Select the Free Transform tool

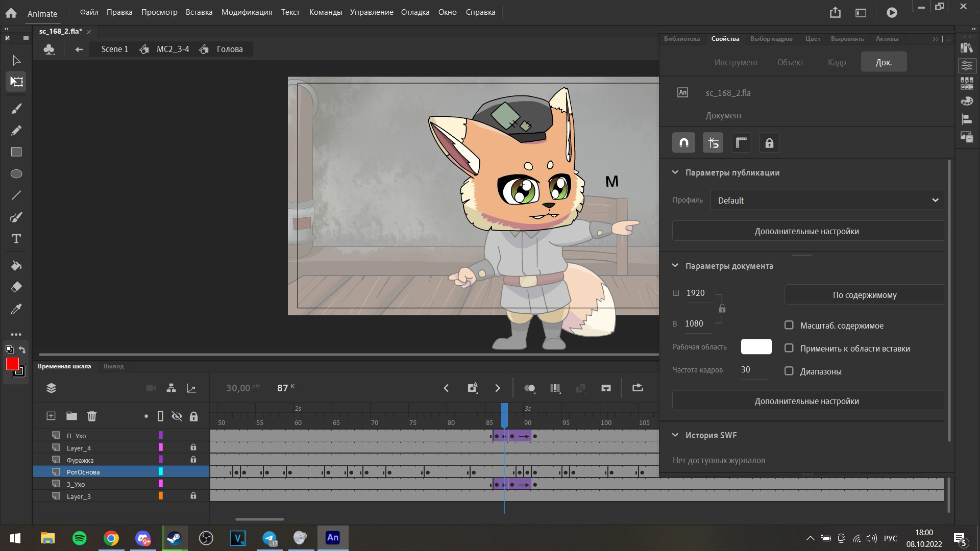tap(16, 82)
